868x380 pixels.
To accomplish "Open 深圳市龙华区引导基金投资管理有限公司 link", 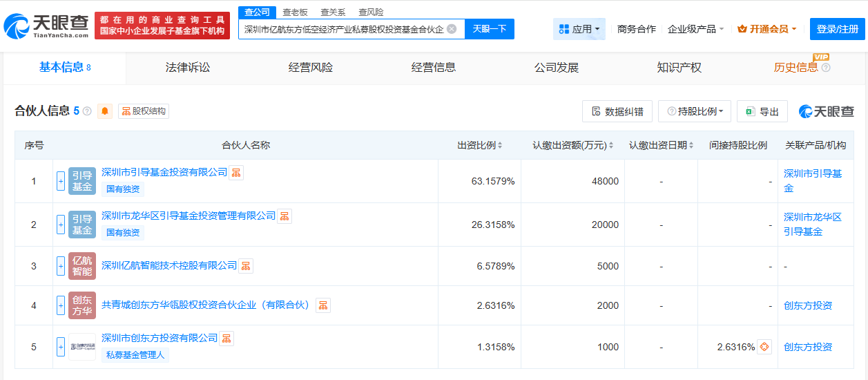I will pos(189,216).
